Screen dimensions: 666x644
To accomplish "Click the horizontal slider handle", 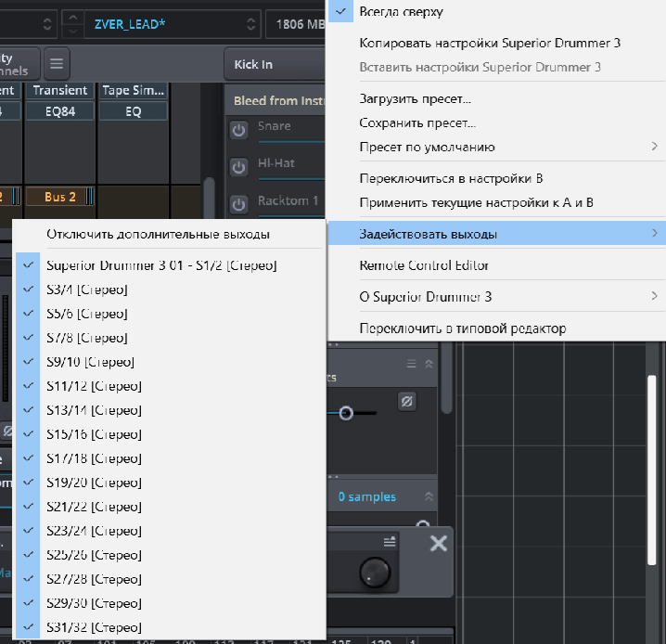I will point(346,413).
